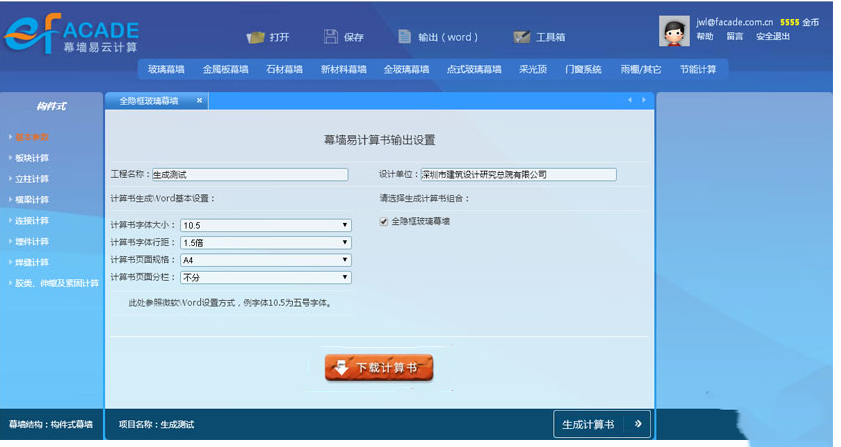
Task: Open the 石材幕墙 menu
Action: tap(284, 69)
